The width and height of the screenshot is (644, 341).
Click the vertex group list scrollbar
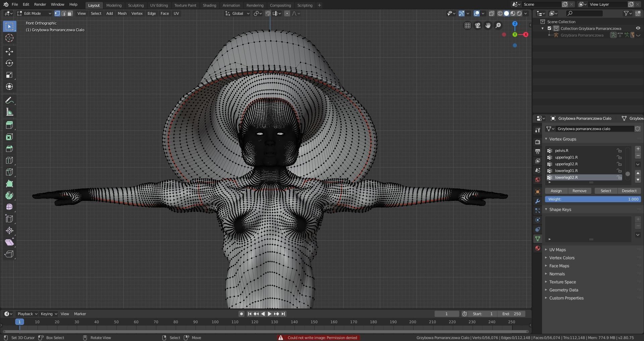(628, 174)
